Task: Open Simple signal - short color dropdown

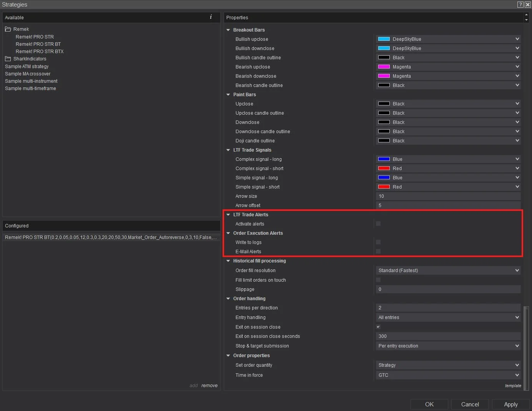Action: point(448,187)
